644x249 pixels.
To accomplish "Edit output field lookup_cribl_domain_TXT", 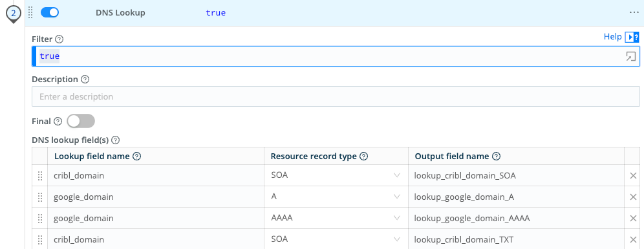I will point(516,239).
